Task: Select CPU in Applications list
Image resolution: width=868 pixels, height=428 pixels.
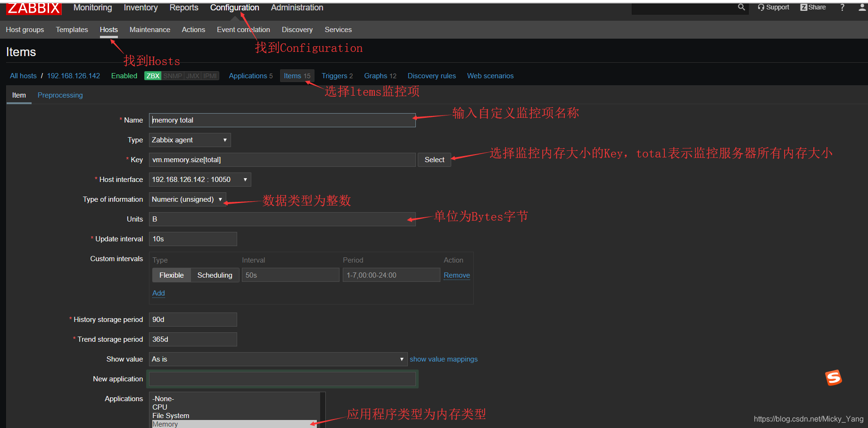Action: pos(234,407)
